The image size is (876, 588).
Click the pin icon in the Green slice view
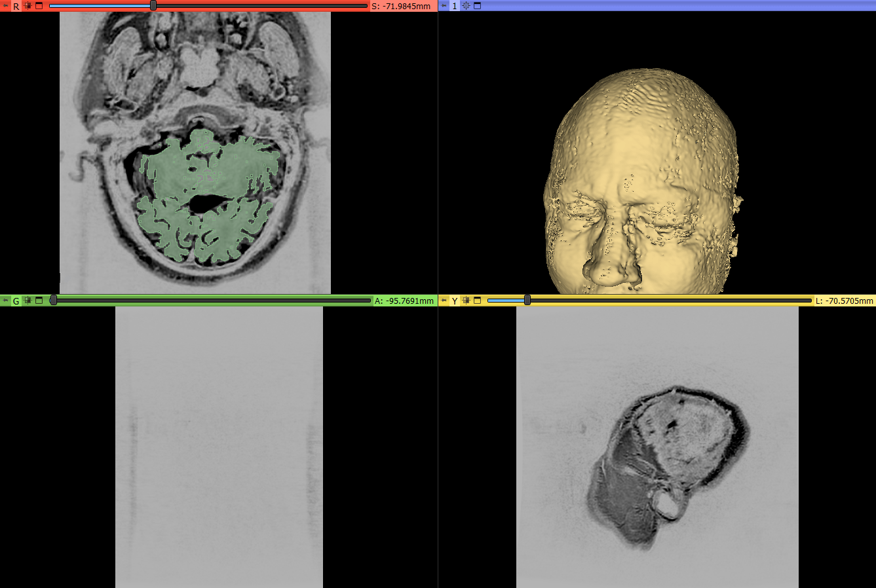5,301
